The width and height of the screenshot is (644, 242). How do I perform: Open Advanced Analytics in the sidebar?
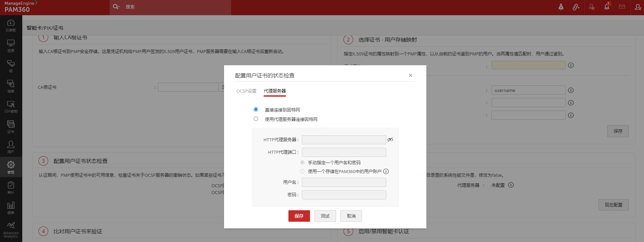click(x=11, y=230)
